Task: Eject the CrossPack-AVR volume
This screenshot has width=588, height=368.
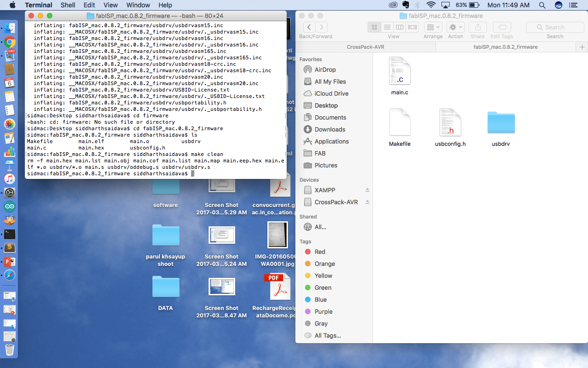Action: pyautogui.click(x=367, y=202)
